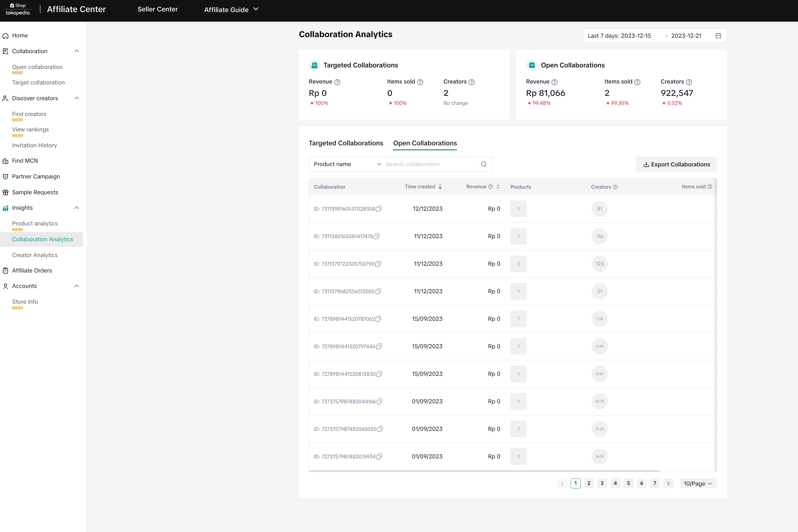Copy collaboration ID 7311398160537028358
The width and height of the screenshot is (798, 532).
pos(379,209)
